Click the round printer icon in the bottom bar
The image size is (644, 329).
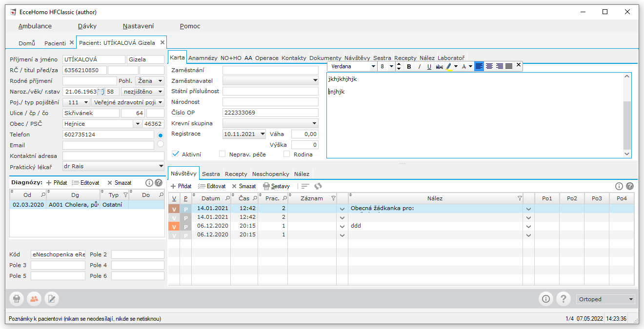(x=17, y=299)
